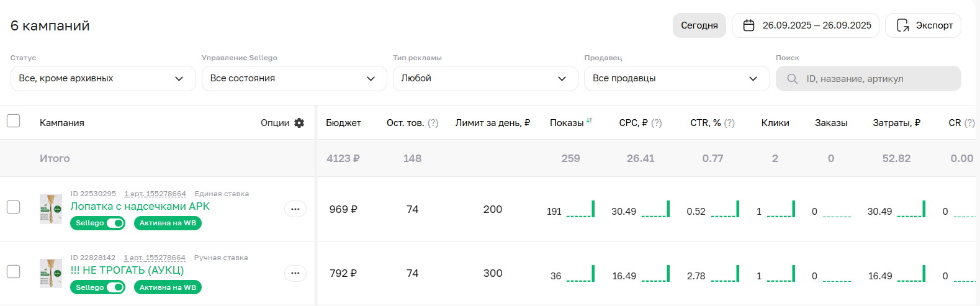Open the Тип рекламы dropdown
The image size is (980, 306).
coord(485,79)
